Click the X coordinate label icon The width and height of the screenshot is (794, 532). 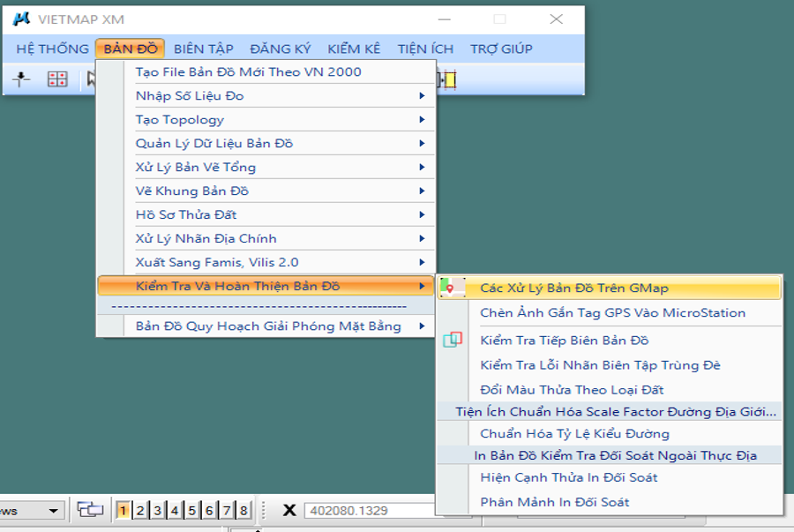(x=289, y=510)
